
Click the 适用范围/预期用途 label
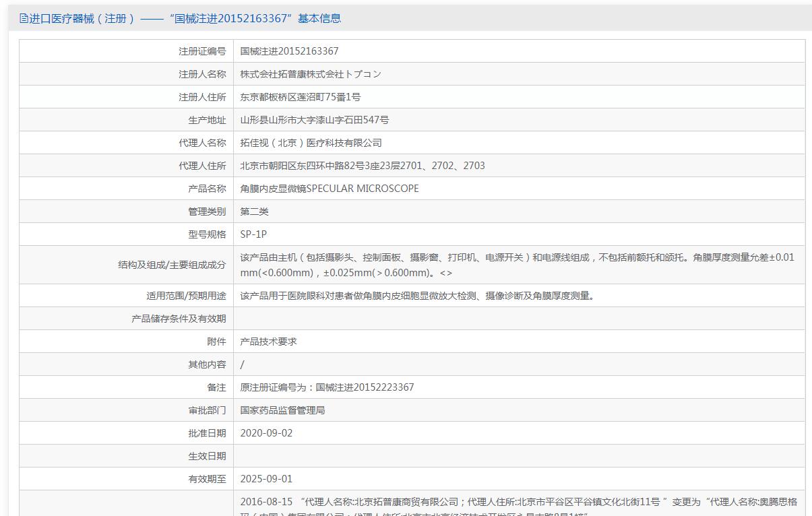[x=187, y=296]
